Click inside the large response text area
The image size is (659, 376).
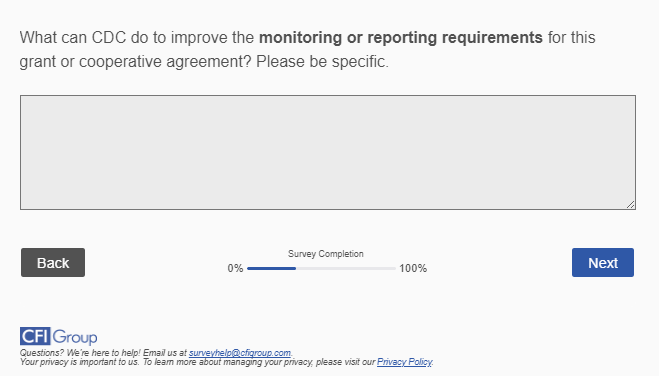328,152
